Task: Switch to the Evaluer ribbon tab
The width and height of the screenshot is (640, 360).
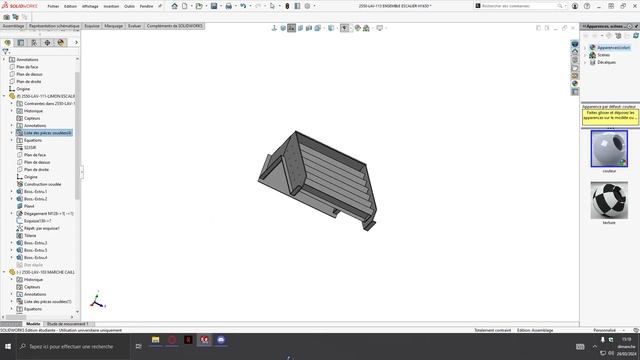Action: tap(134, 26)
